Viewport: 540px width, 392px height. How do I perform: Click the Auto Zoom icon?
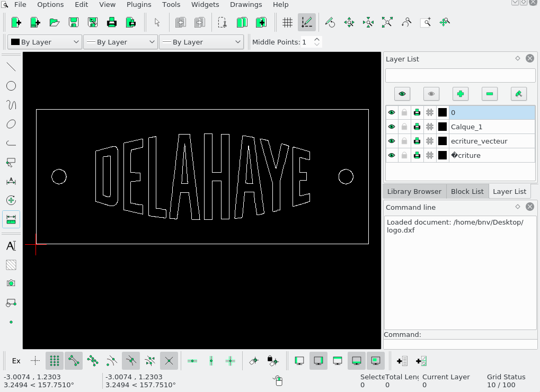tap(387, 23)
